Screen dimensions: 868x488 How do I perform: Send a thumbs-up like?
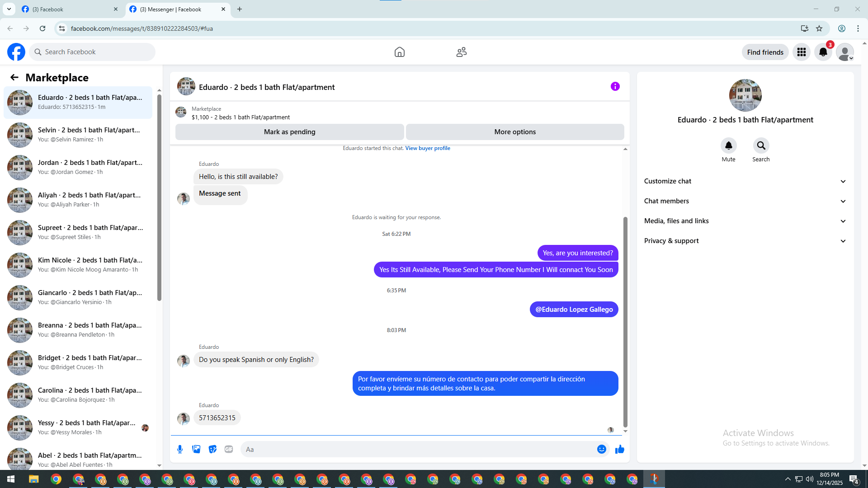(x=620, y=449)
